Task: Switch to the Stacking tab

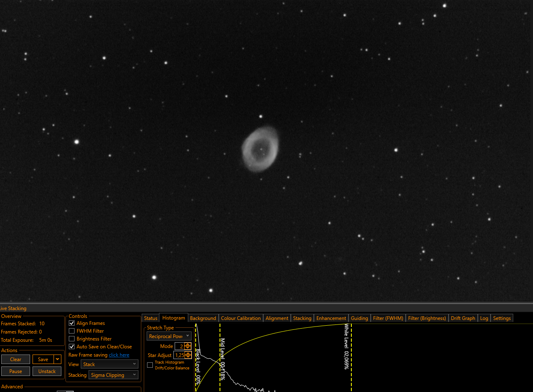Action: point(302,318)
